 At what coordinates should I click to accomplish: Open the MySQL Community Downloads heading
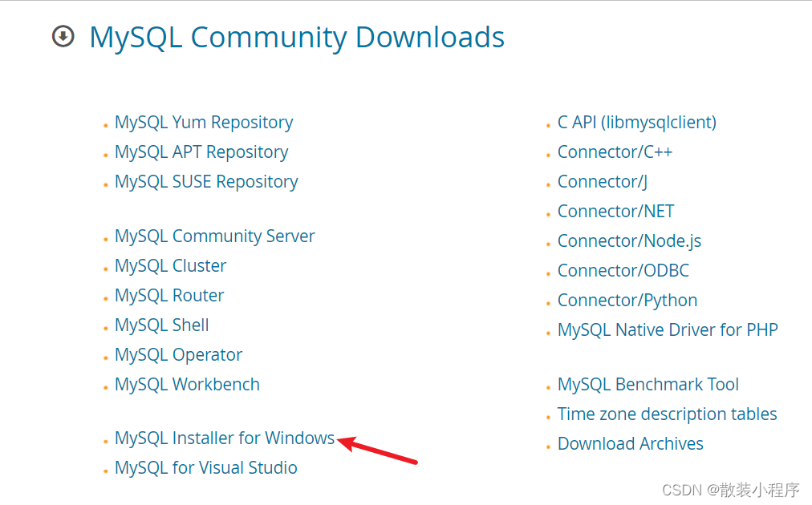click(297, 38)
